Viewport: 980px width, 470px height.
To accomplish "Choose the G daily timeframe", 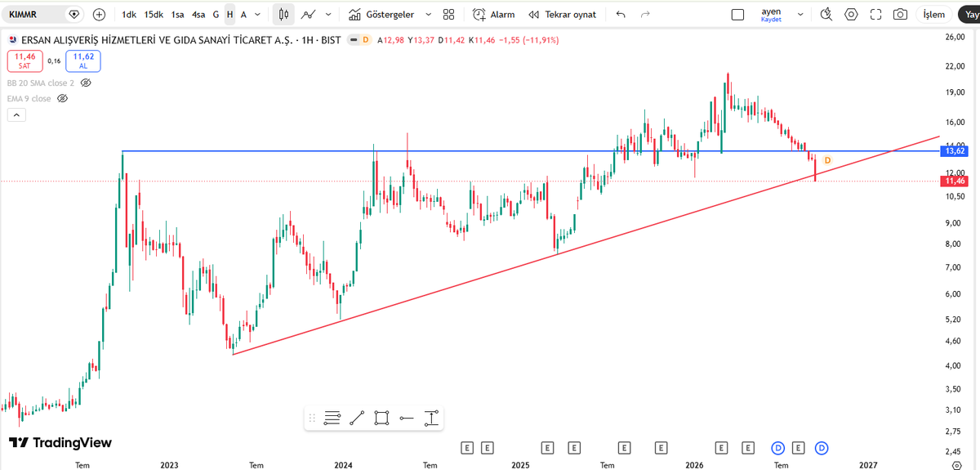I will [216, 14].
